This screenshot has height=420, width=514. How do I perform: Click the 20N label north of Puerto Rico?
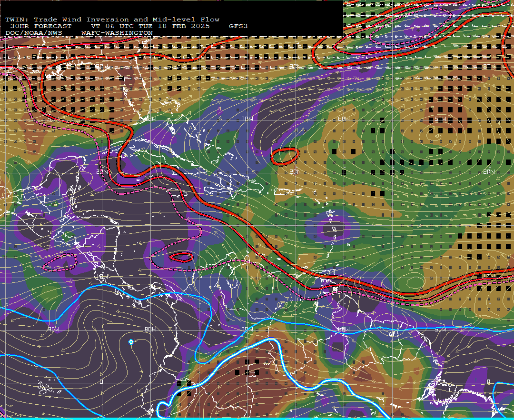coord(296,171)
